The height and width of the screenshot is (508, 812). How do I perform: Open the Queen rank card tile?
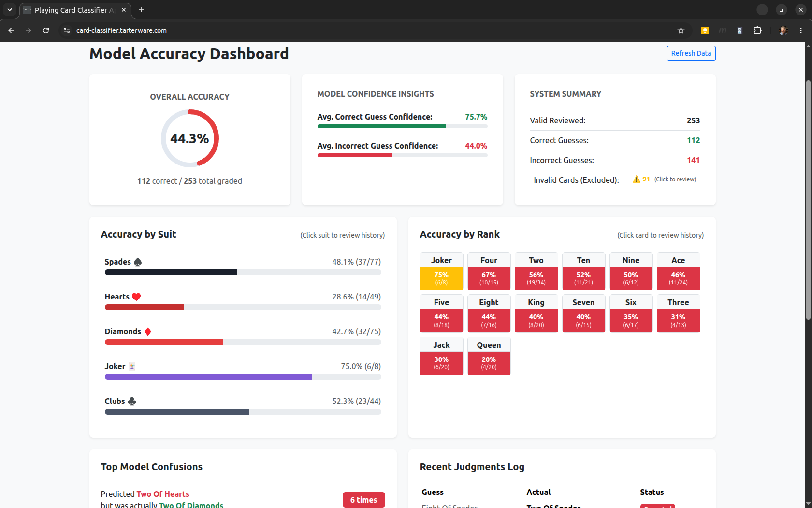(x=489, y=356)
